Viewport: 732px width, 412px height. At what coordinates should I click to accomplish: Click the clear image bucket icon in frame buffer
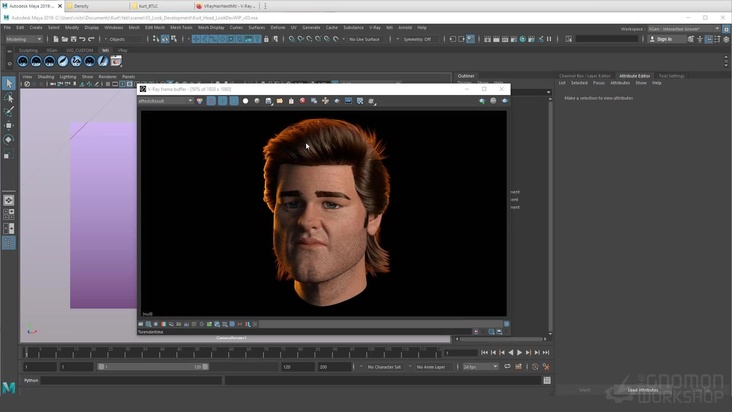pyautogui.click(x=291, y=101)
